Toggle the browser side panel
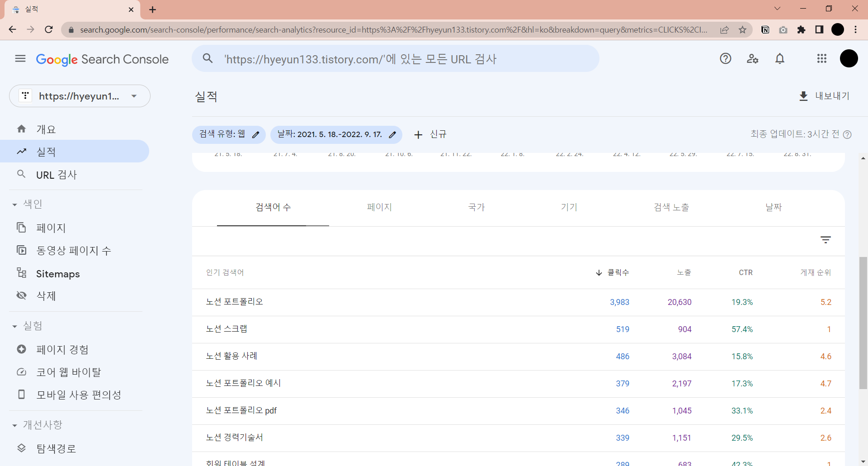 click(x=819, y=29)
